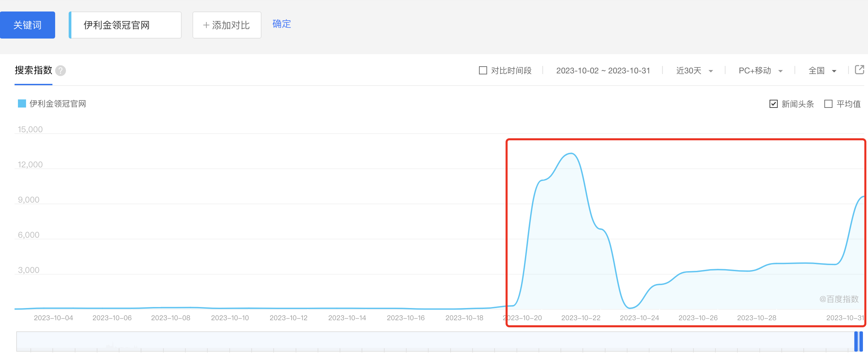Toggle the 伊利金领冠官网 legend color swatch
The height and width of the screenshot is (353, 868).
tap(22, 103)
